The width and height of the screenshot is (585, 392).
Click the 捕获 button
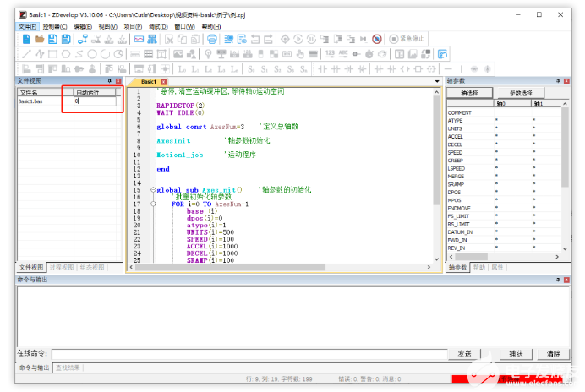(515, 353)
